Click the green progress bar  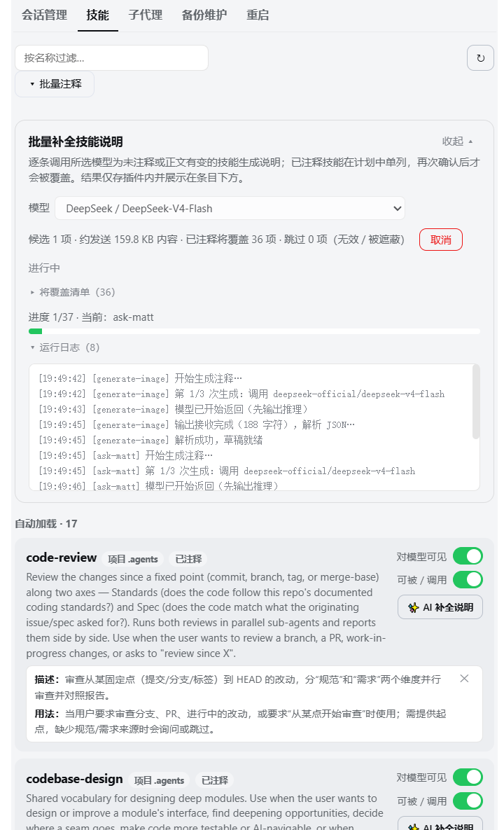click(254, 331)
